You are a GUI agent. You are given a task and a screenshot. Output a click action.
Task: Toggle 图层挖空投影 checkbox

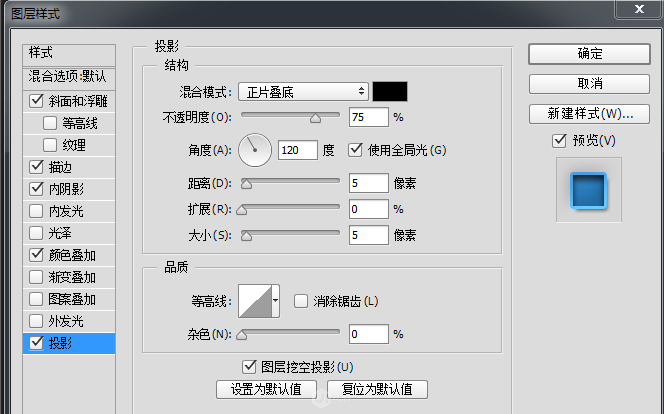pyautogui.click(x=249, y=367)
